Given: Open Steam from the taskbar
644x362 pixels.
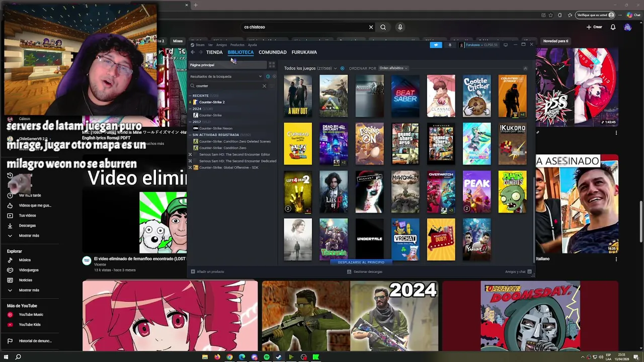Looking at the screenshot, I should point(279,357).
